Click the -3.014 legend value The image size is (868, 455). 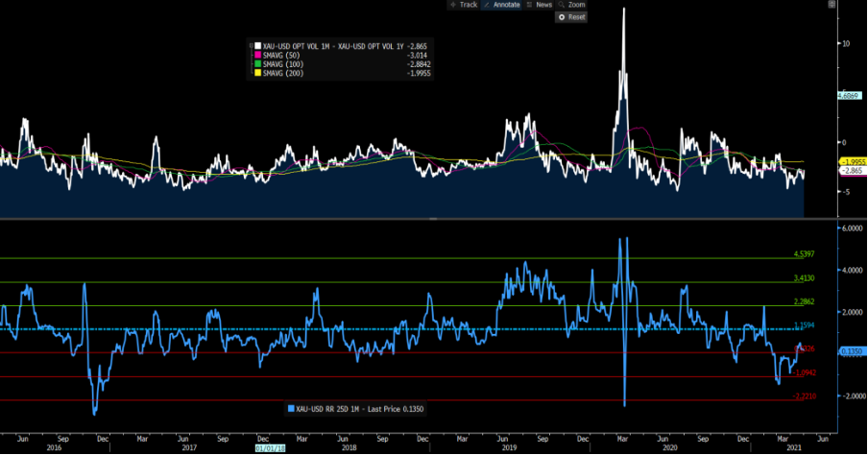pyautogui.click(x=417, y=56)
